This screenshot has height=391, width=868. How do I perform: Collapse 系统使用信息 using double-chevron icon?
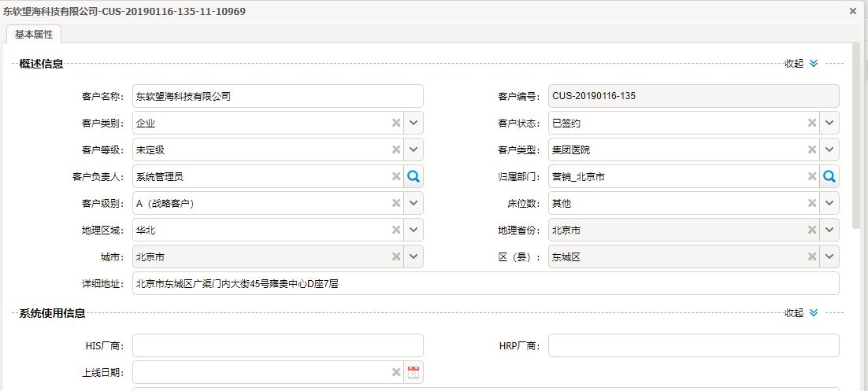coord(813,313)
